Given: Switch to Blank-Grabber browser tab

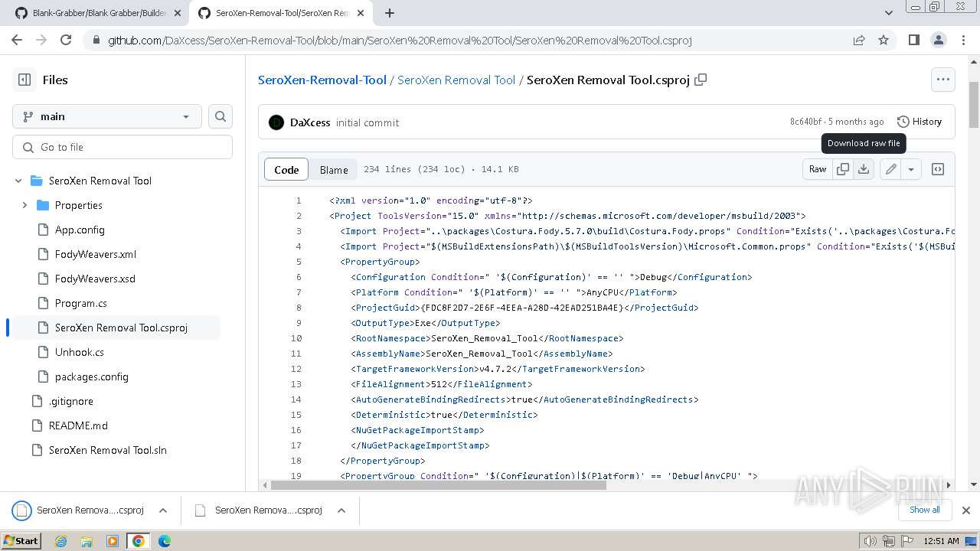Looking at the screenshot, I should coord(100,13).
